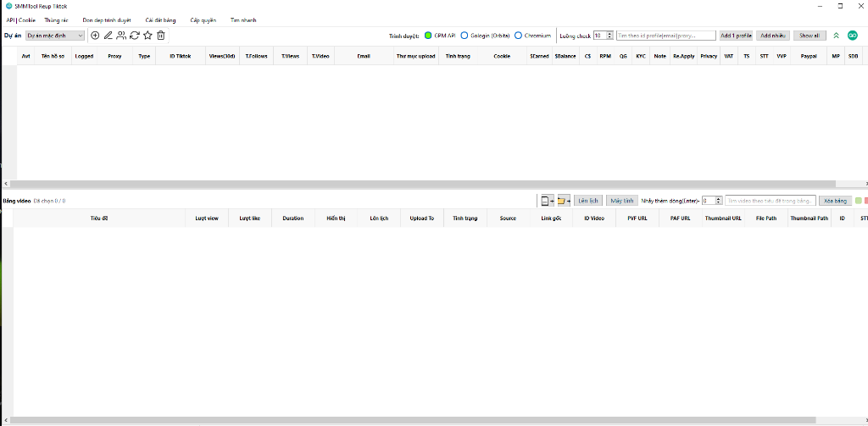
Task: Click the File Path column header
Action: [x=766, y=218]
